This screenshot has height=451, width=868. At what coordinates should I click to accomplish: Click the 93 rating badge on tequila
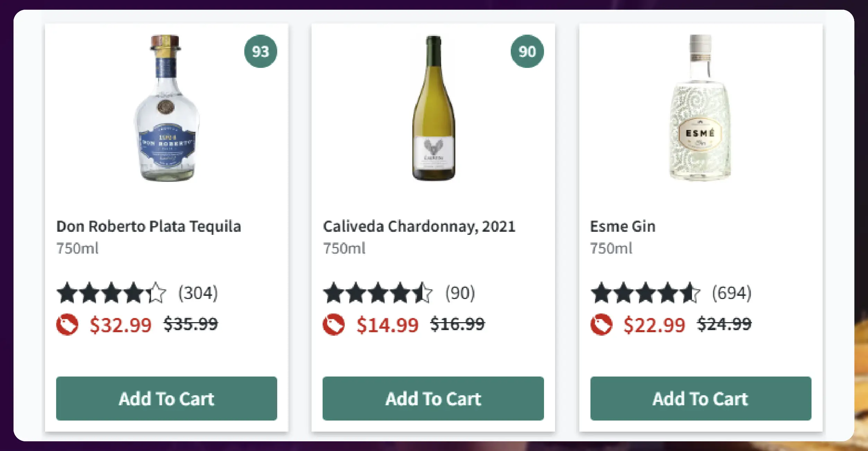[261, 51]
